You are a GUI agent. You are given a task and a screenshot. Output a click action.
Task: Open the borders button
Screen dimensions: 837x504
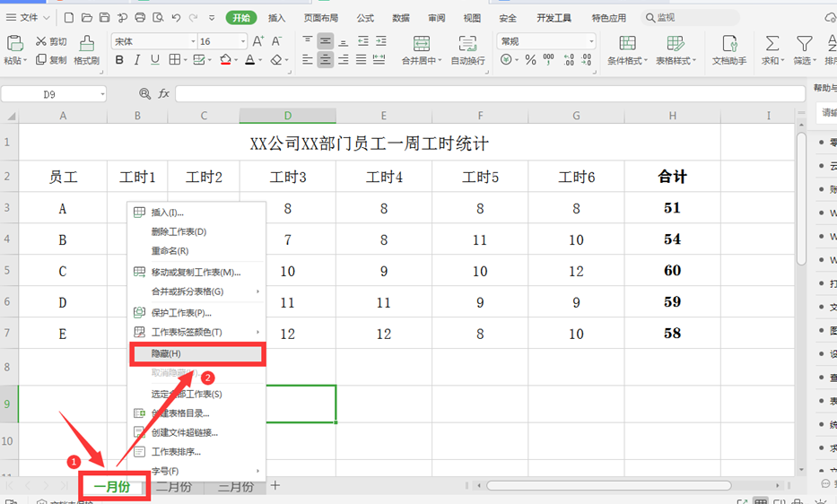[175, 60]
